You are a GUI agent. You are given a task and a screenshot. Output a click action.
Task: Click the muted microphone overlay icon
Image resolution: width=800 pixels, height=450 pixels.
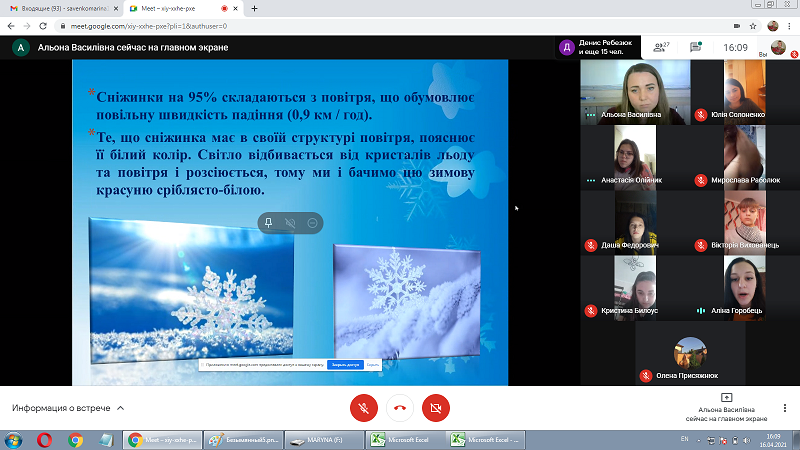[x=290, y=223]
